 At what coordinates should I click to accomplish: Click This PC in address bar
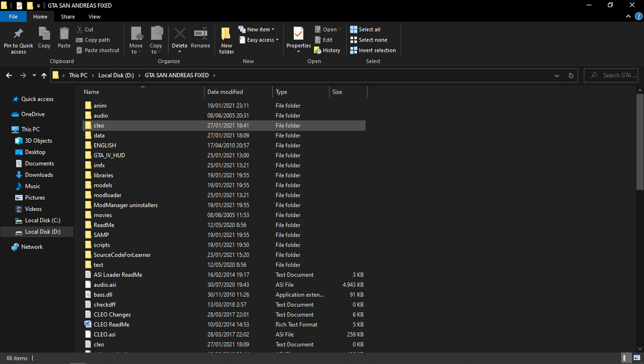click(x=78, y=76)
